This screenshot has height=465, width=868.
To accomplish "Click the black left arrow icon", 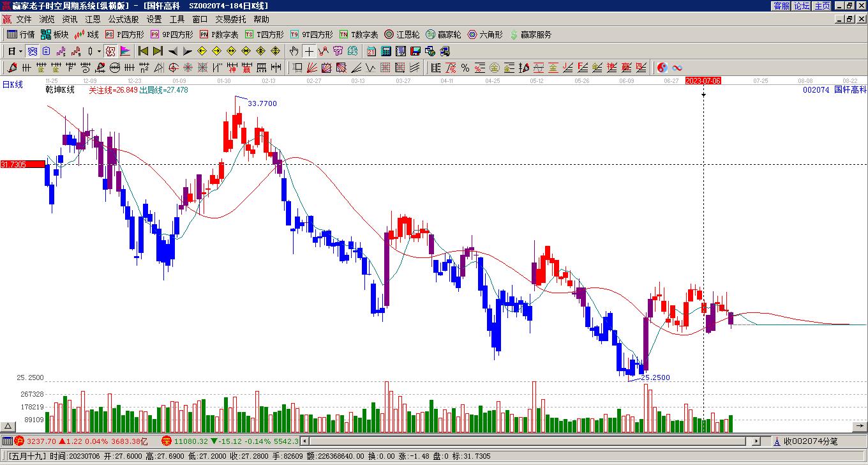I will tap(172, 51).
